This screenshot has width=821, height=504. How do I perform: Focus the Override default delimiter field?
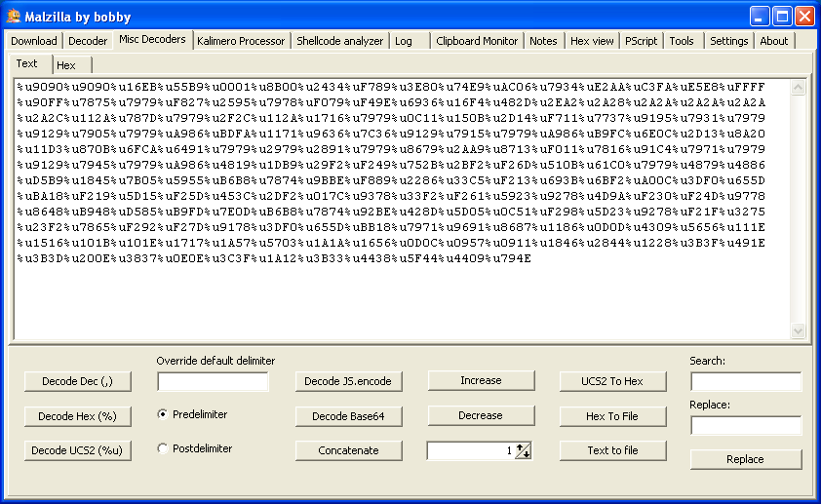tap(213, 381)
